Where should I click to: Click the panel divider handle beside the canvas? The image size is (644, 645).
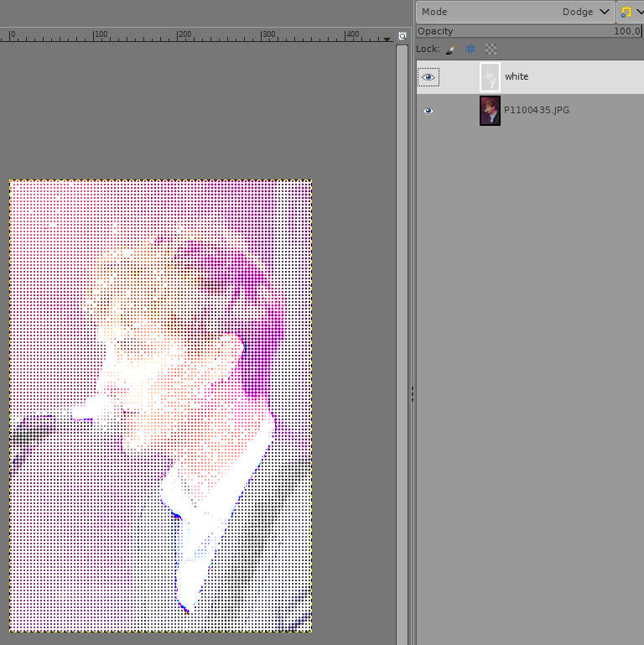click(413, 393)
